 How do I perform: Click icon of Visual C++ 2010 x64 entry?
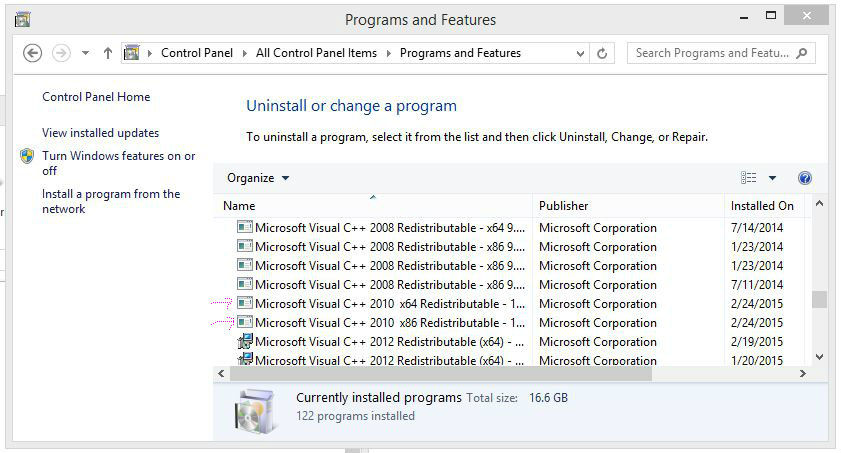tap(245, 303)
